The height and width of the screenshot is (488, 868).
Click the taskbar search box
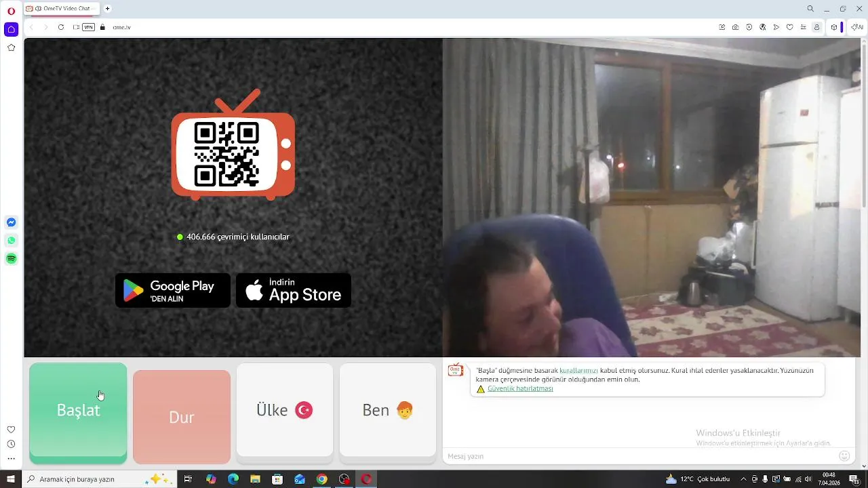[100, 479]
